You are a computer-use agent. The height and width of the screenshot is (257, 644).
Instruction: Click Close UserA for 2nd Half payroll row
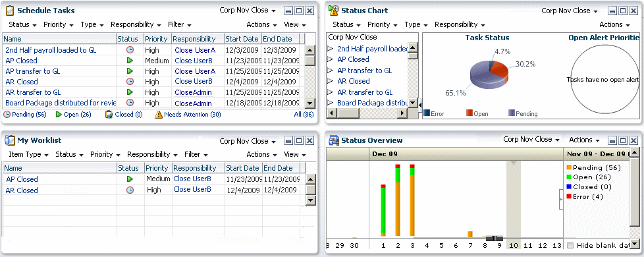point(195,50)
